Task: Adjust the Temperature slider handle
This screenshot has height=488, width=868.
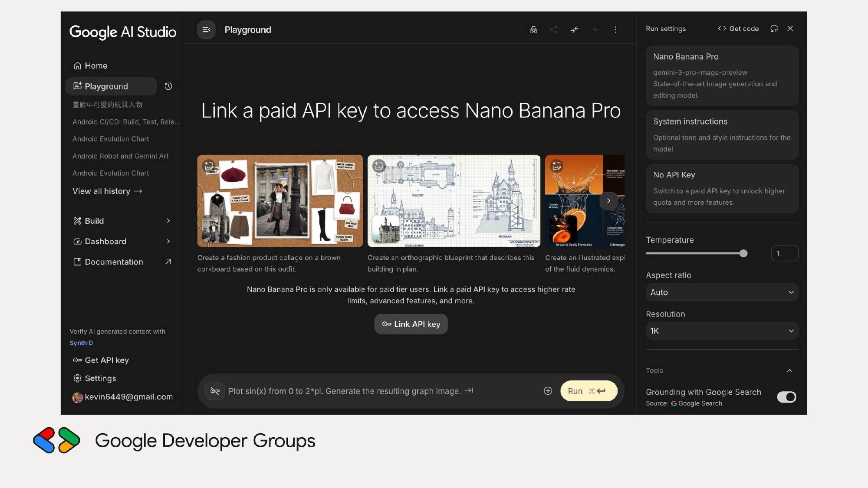Action: point(743,253)
